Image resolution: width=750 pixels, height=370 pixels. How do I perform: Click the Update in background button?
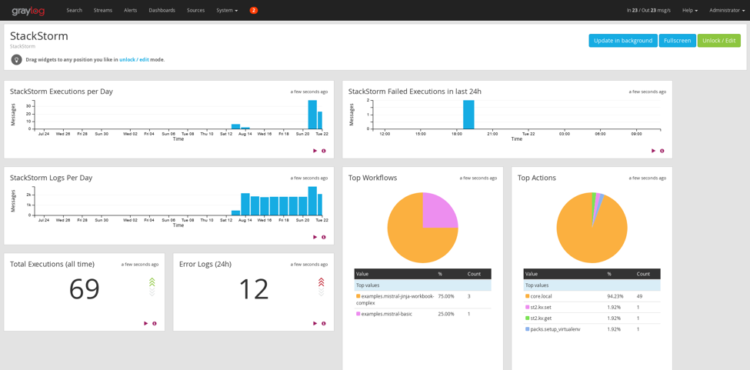[623, 41]
